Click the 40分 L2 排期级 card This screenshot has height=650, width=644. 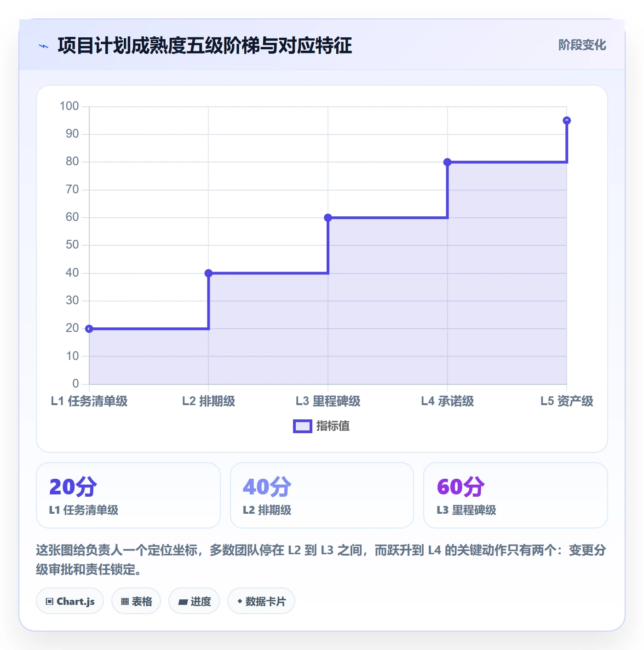[x=322, y=495]
